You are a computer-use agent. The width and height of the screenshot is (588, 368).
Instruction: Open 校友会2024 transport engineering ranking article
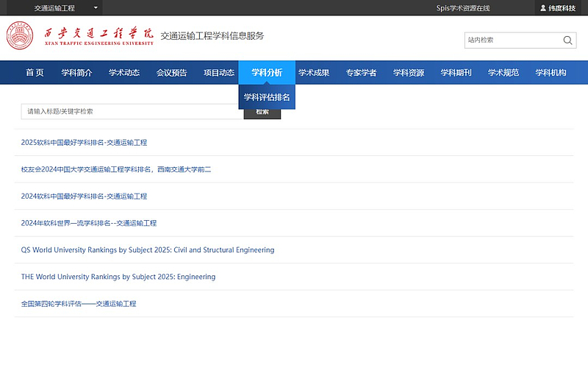click(116, 169)
